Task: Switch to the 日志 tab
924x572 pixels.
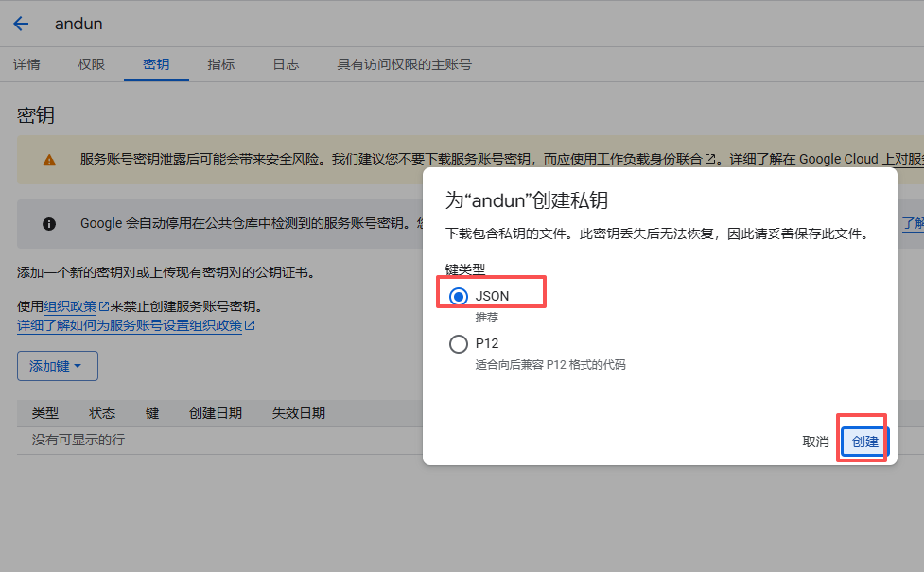Action: pyautogui.click(x=286, y=64)
